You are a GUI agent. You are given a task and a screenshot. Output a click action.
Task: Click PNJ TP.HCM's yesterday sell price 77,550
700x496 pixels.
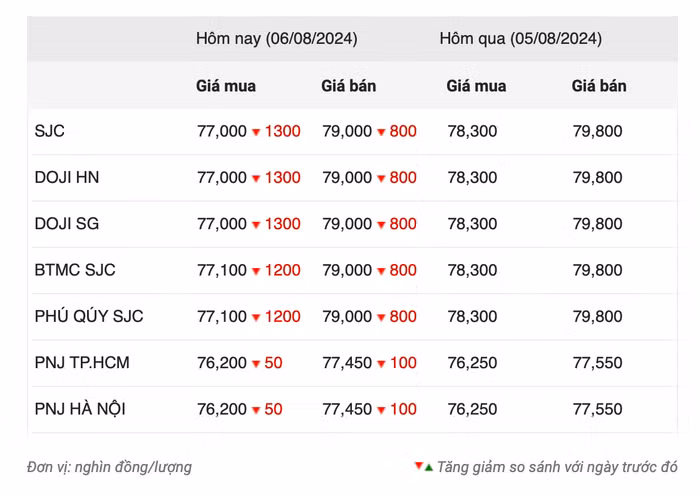[x=597, y=363]
